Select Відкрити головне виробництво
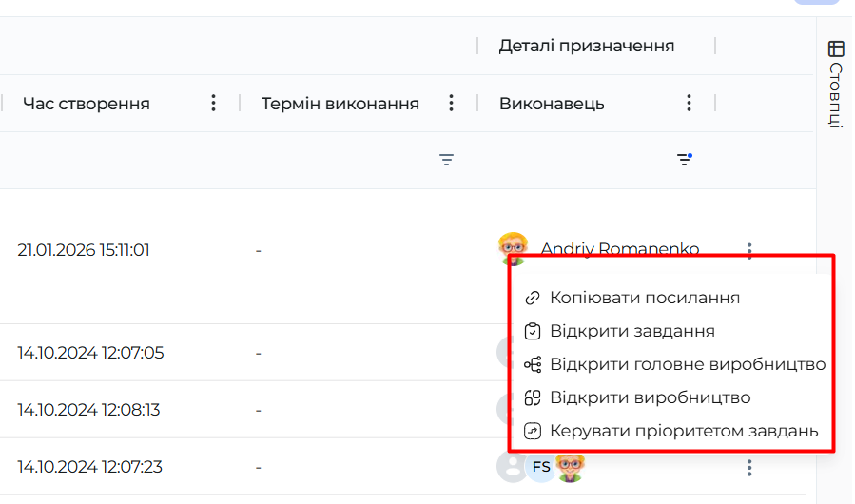Viewport: 855px width, 504px height. tap(687, 364)
